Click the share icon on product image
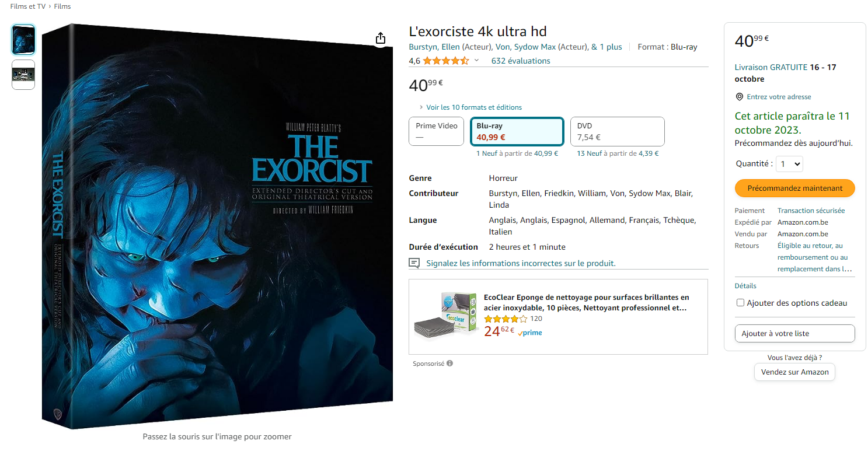Screen dimensions: 868x451 [381, 38]
